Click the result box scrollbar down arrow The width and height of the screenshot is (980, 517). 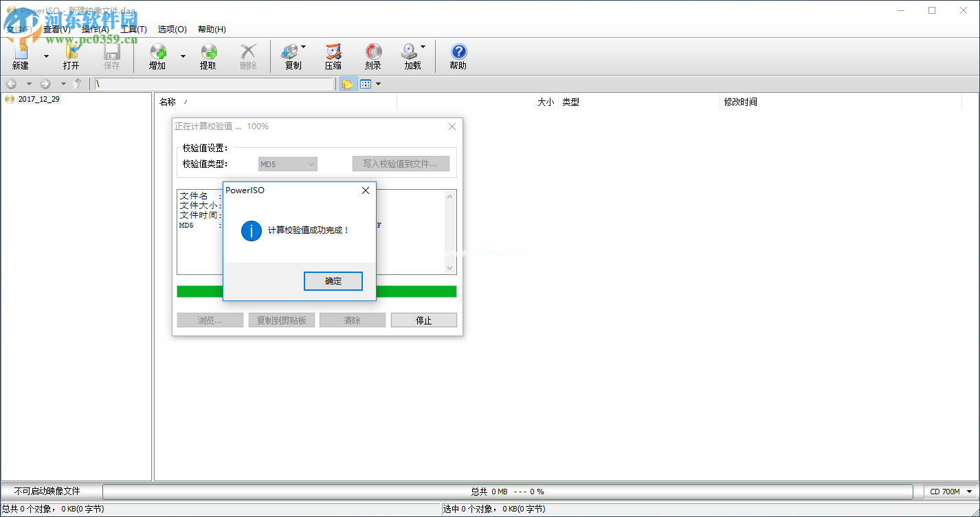pos(450,268)
